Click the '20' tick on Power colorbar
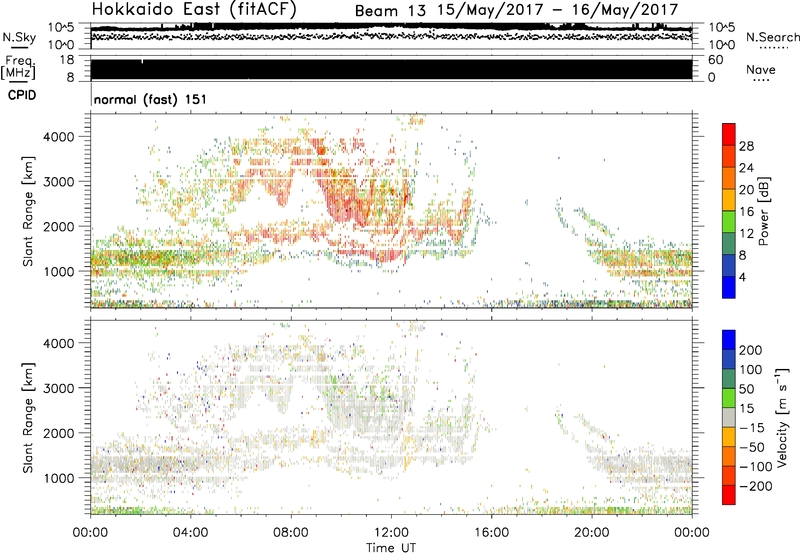Viewport: 800px width, 554px height. 746,190
